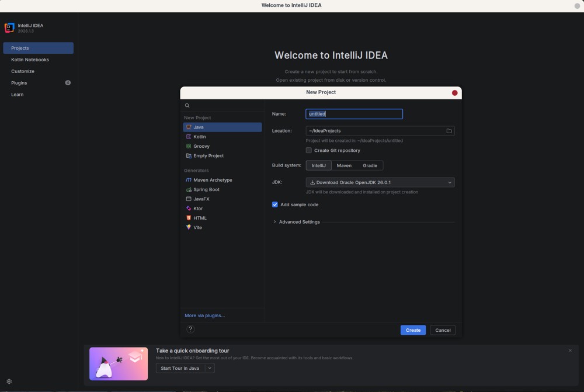Click Start Tour in Java
Image resolution: width=584 pixels, height=392 pixels.
click(180, 368)
